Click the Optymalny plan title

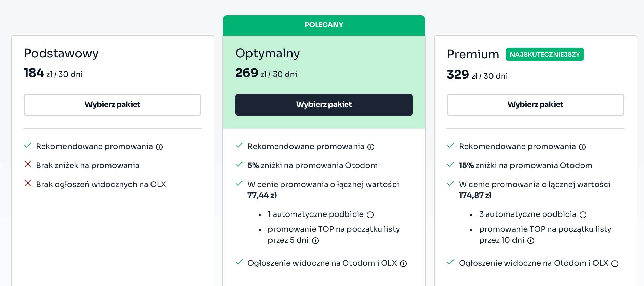coord(267,53)
